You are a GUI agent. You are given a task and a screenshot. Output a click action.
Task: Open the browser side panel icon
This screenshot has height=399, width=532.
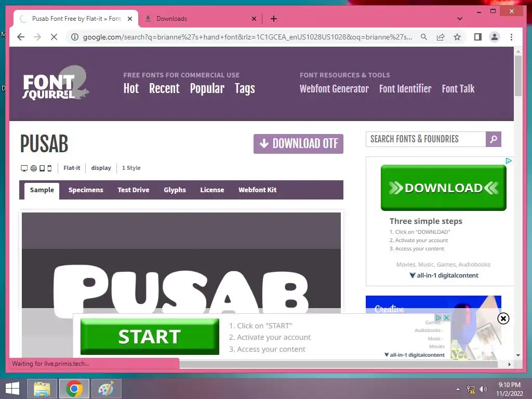pos(478,37)
